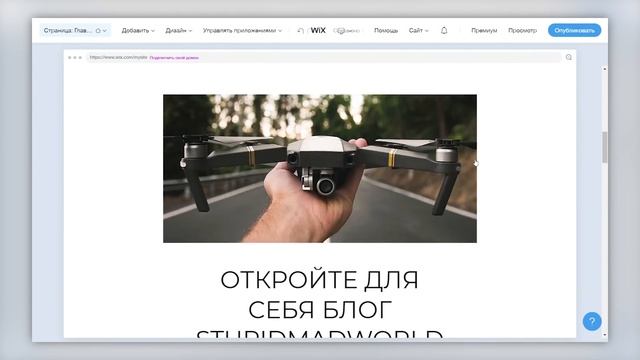Screen dimensions: 640x360
Task: Click the scrollbar down arrow
Action: point(604,335)
